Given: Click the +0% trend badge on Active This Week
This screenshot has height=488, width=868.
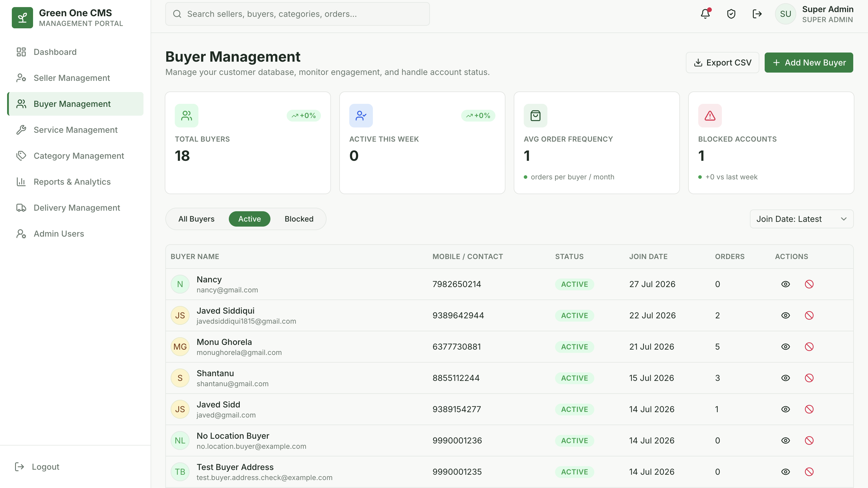Looking at the screenshot, I should click(x=478, y=116).
